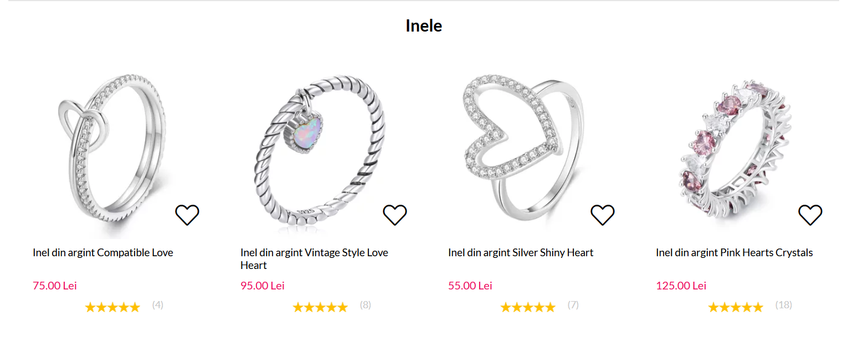Click star rating of Vintage Style ring

click(320, 307)
